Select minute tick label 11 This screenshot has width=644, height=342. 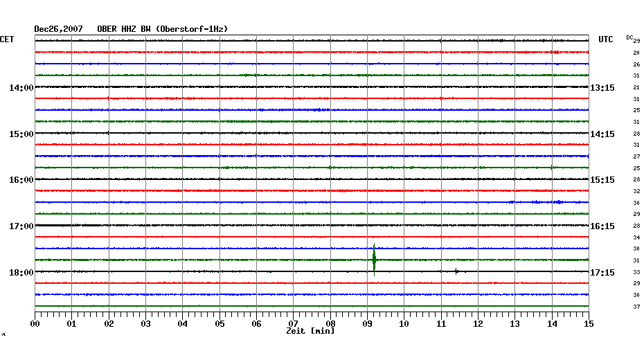tap(441, 324)
